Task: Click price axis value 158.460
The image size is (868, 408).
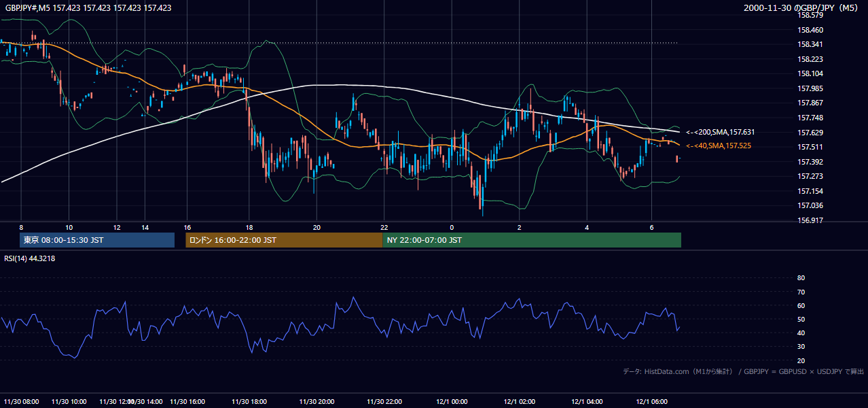Action: 810,30
